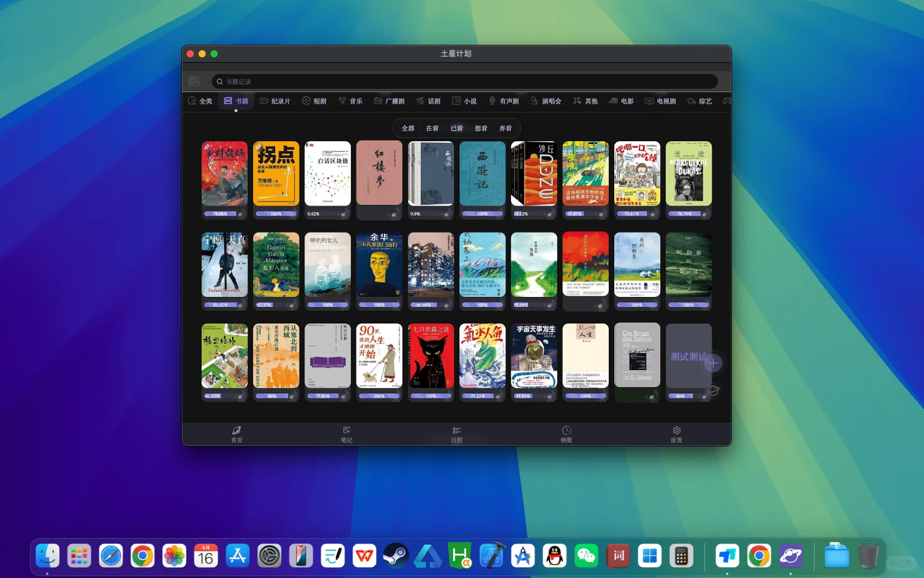Open 设置 settings in the bottom navigation

(x=676, y=435)
